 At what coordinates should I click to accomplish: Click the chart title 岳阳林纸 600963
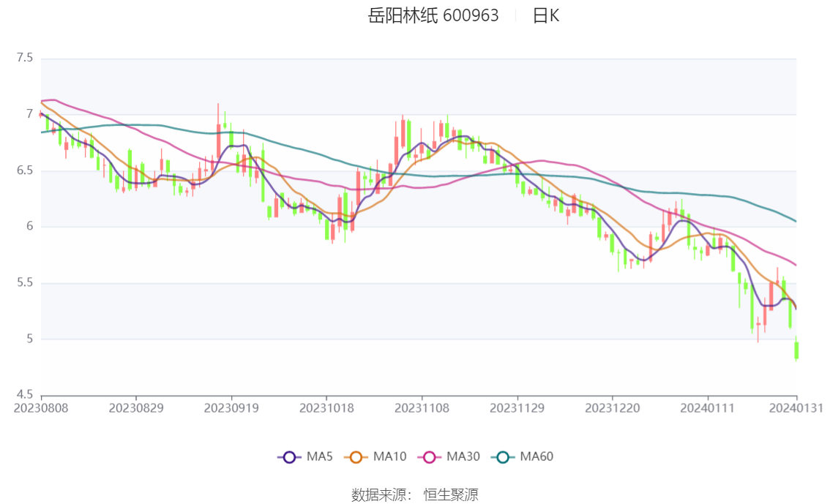(x=433, y=15)
